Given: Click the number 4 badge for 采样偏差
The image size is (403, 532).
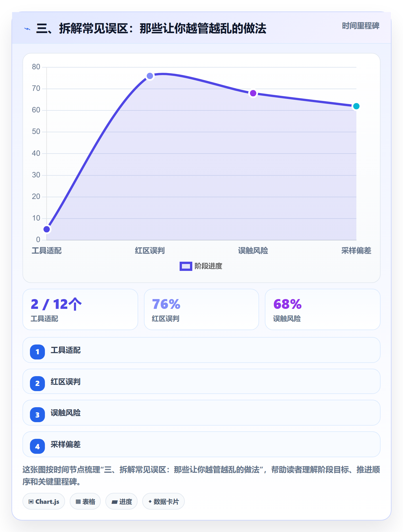Looking at the screenshot, I should pos(37,446).
